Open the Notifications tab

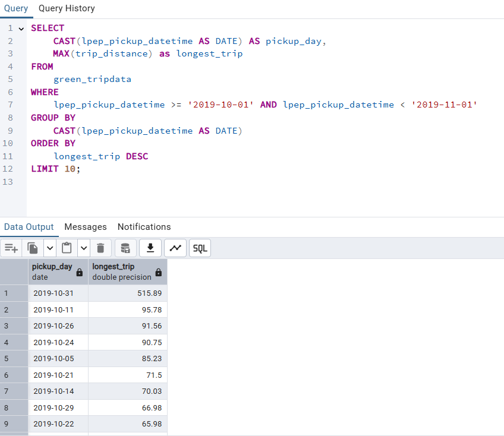click(144, 227)
